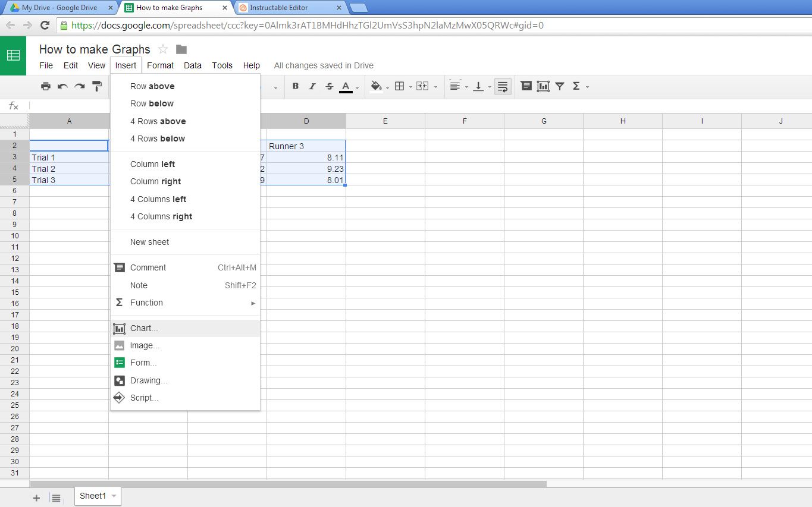Select Chart from the Insert menu
This screenshot has height=507, width=812.
pyautogui.click(x=143, y=327)
